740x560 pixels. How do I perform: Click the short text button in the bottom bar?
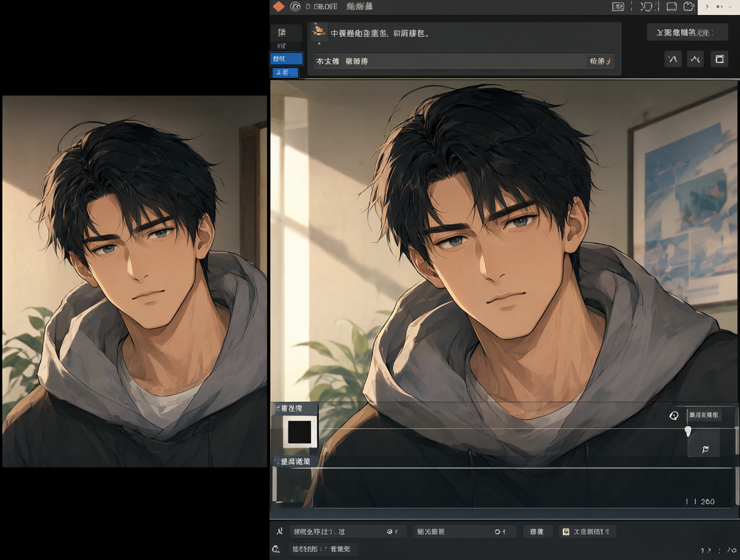pos(537,532)
